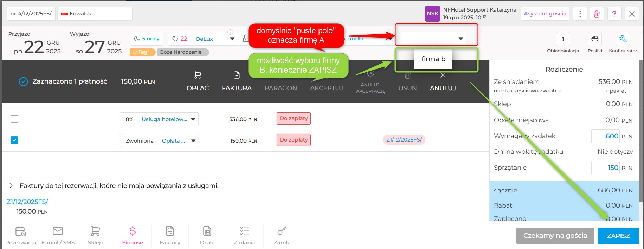The height and width of the screenshot is (249, 644).
Task: Expand the Faktury do tej rezerwacji section
Action: point(11,185)
